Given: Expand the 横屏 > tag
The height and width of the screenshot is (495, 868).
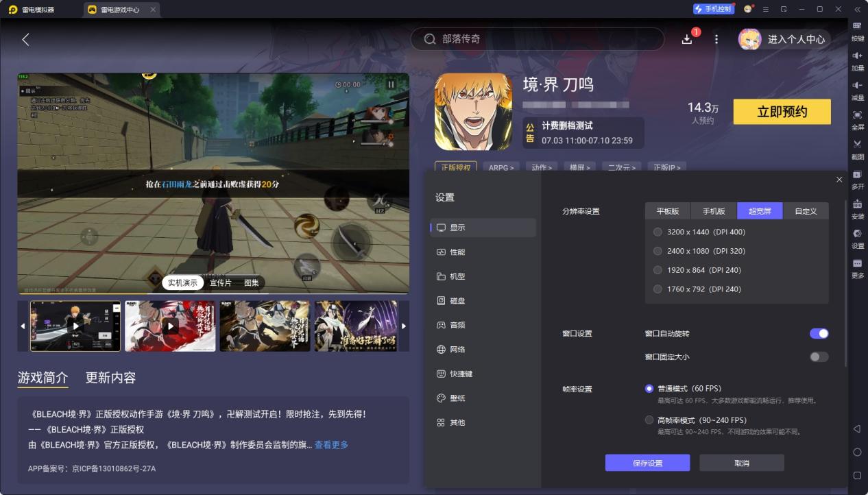Looking at the screenshot, I should [x=579, y=167].
